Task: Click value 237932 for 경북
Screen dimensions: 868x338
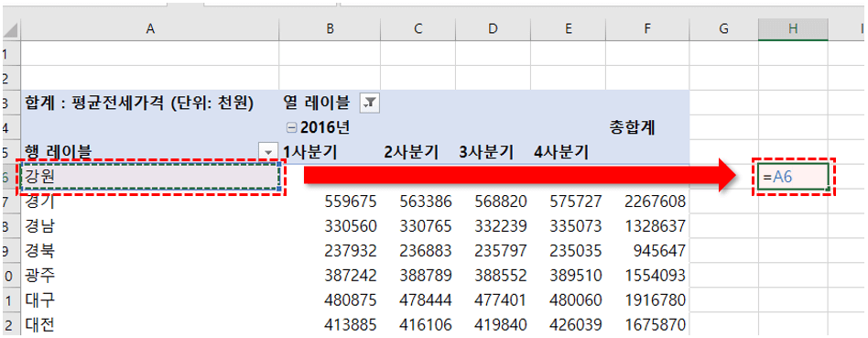Action: 351,251
